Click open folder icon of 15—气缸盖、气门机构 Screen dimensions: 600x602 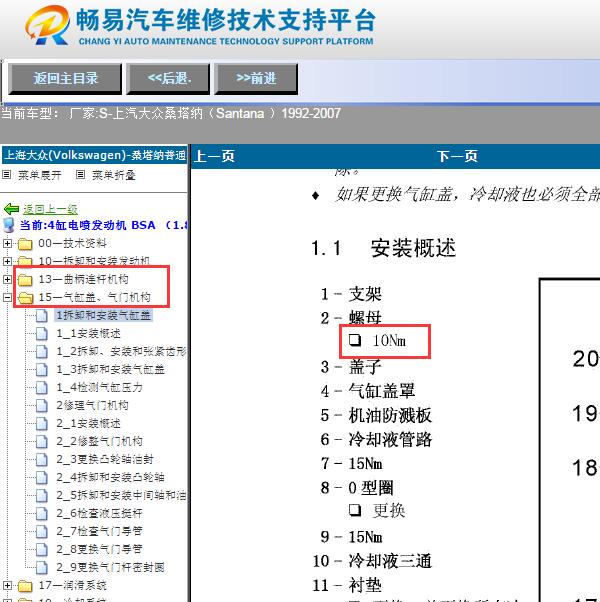[25, 298]
